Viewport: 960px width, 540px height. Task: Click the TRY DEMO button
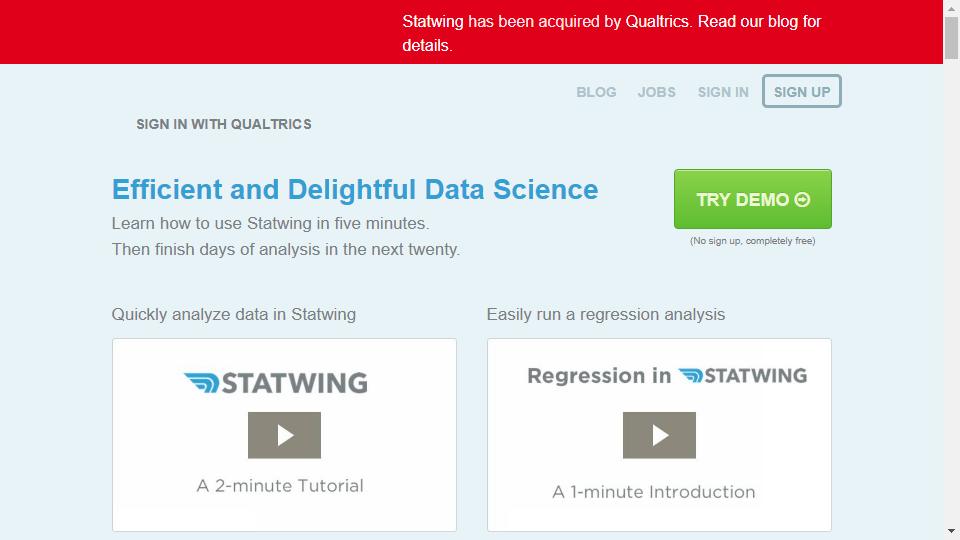point(752,199)
